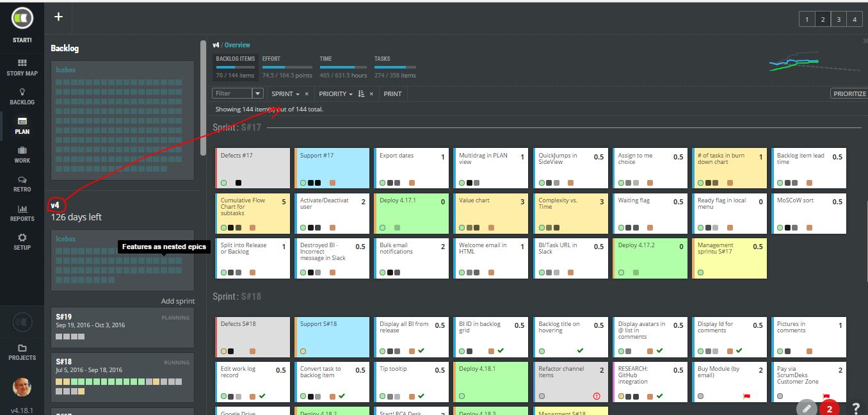Image resolution: width=868 pixels, height=415 pixels.
Task: Open the Work briefcase section
Action: coord(22,155)
